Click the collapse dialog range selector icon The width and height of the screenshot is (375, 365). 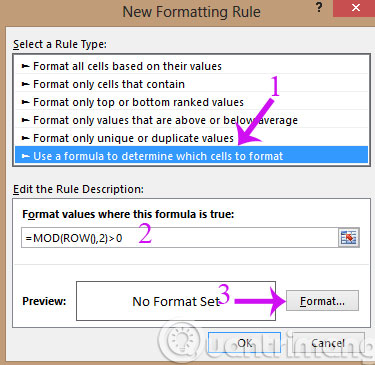(x=349, y=238)
